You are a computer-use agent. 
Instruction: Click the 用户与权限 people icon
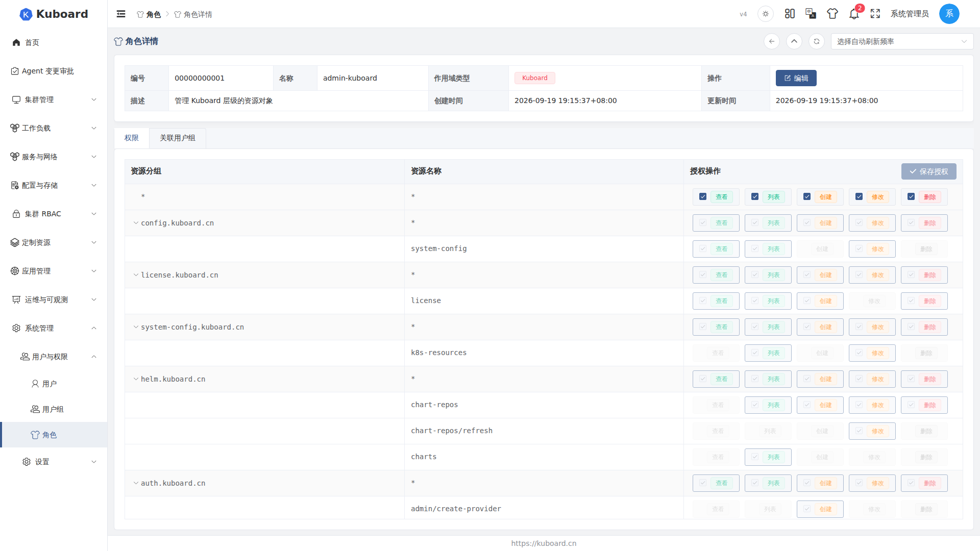pos(24,357)
